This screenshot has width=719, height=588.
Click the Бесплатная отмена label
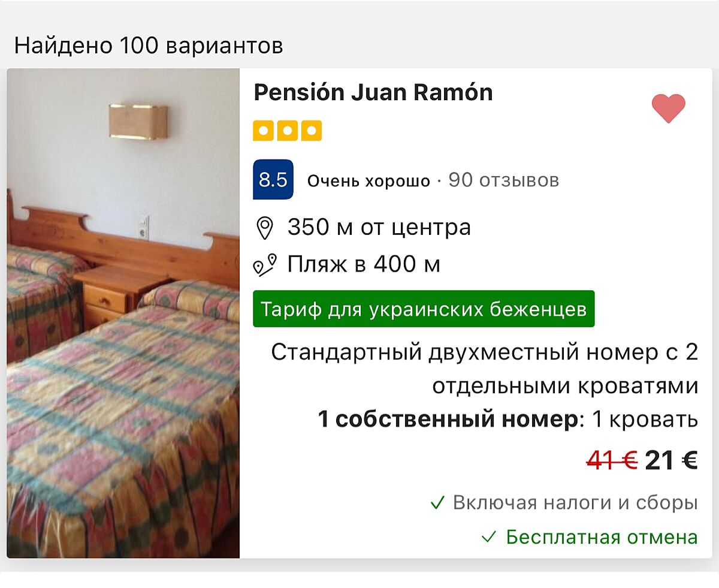[602, 537]
